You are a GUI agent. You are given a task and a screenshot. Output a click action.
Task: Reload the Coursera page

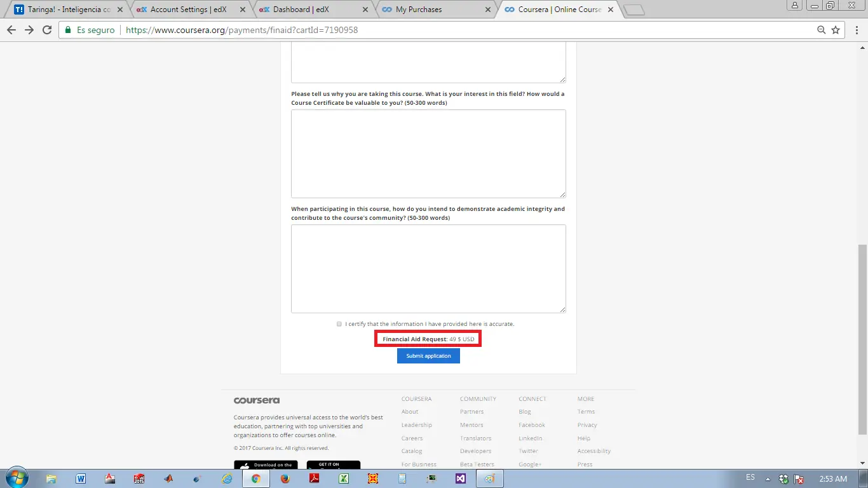click(x=46, y=30)
